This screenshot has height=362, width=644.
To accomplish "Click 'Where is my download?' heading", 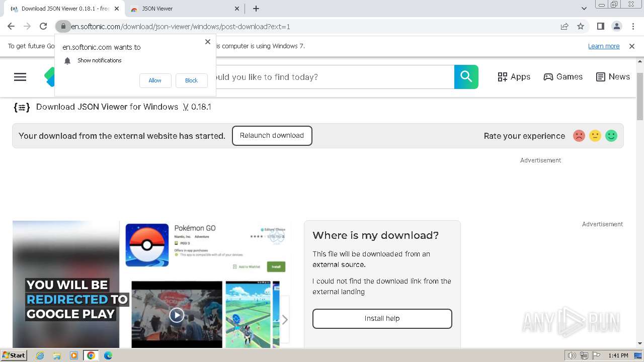I will click(376, 235).
